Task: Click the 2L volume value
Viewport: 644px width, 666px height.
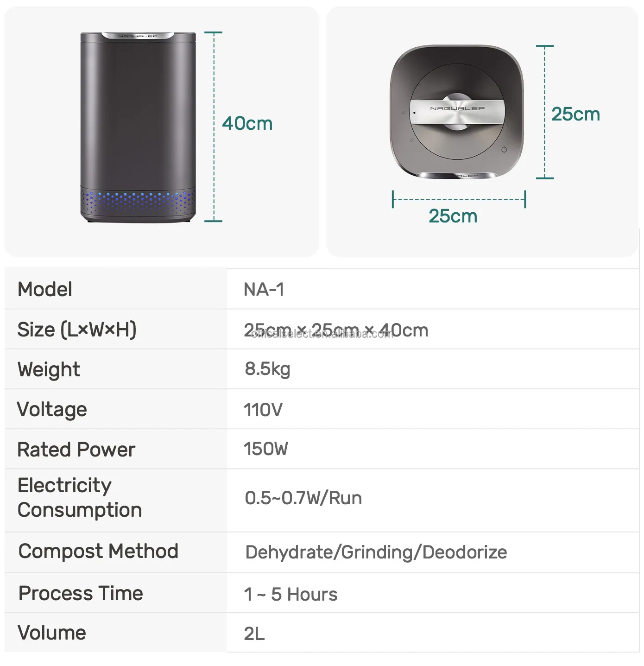Action: coord(254,634)
